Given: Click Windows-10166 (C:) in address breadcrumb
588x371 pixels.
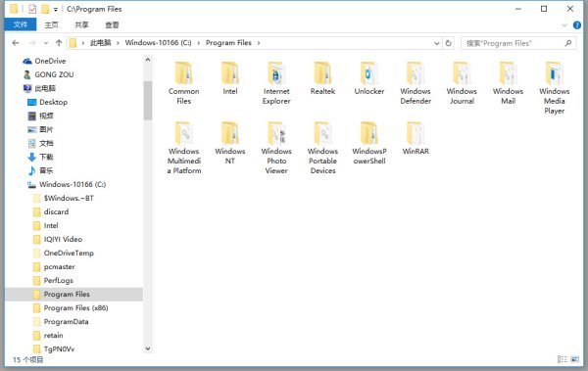Looking at the screenshot, I should 158,43.
